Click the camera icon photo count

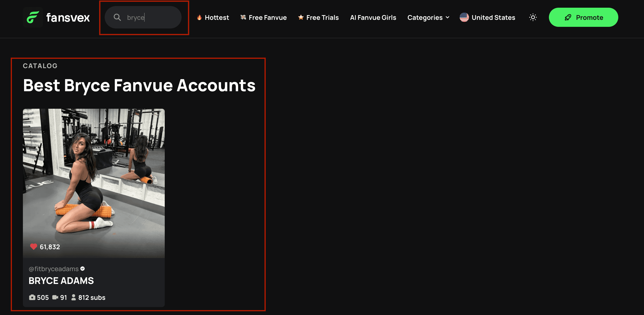point(32,297)
